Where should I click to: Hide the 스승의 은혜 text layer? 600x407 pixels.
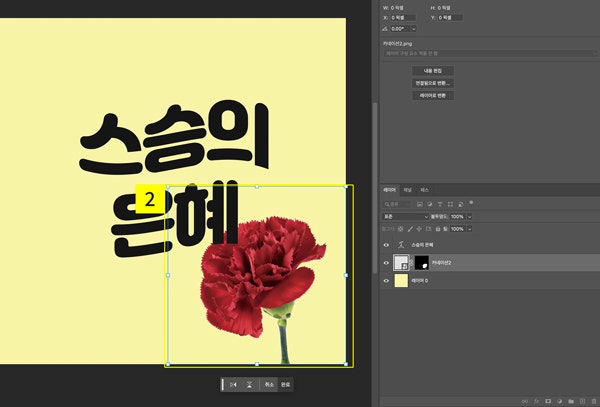tap(386, 245)
